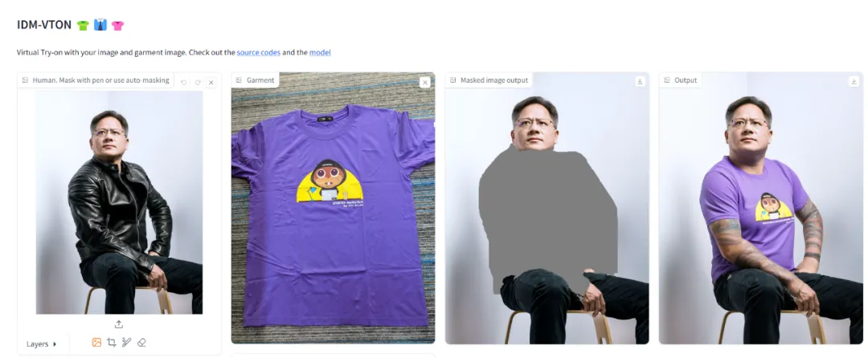Download the Output image
The width and height of the screenshot is (868, 358).
(x=854, y=81)
